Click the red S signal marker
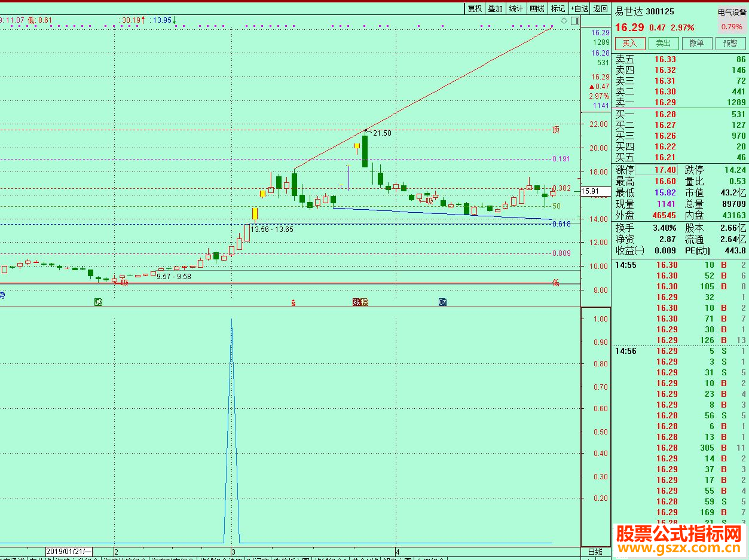Viewport: 749px width, 560px height. tap(293, 302)
